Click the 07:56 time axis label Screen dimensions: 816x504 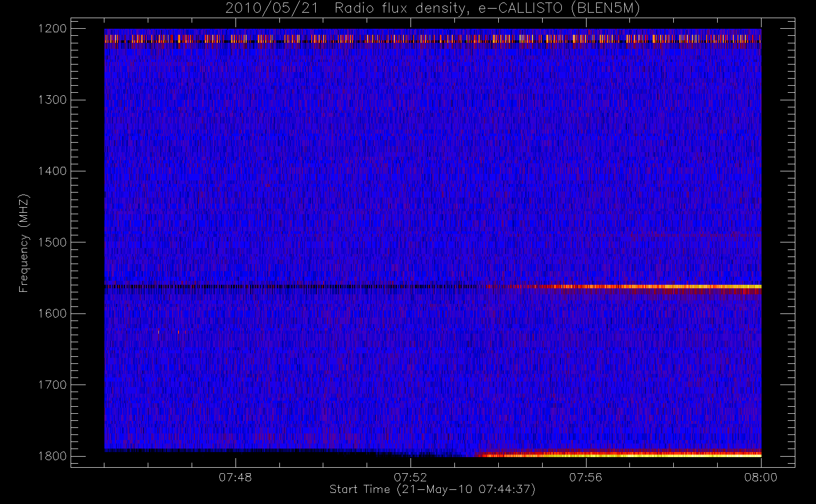tap(586, 477)
